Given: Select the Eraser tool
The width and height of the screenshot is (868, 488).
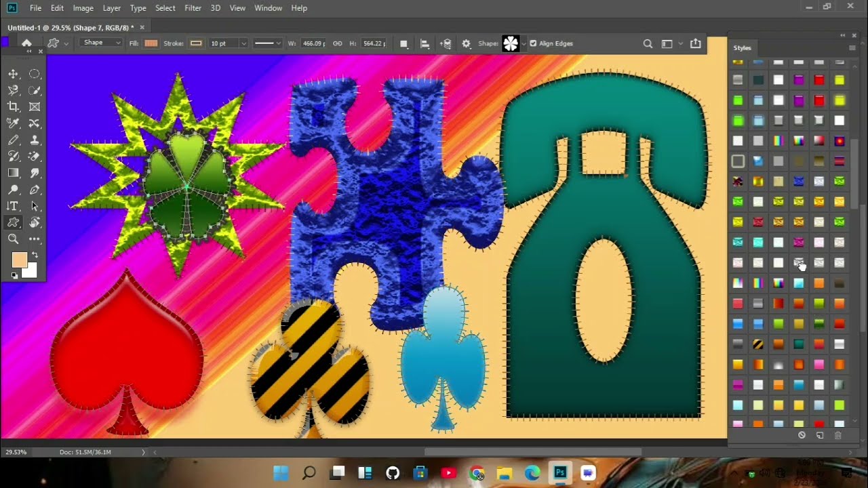Looking at the screenshot, I should (x=35, y=157).
